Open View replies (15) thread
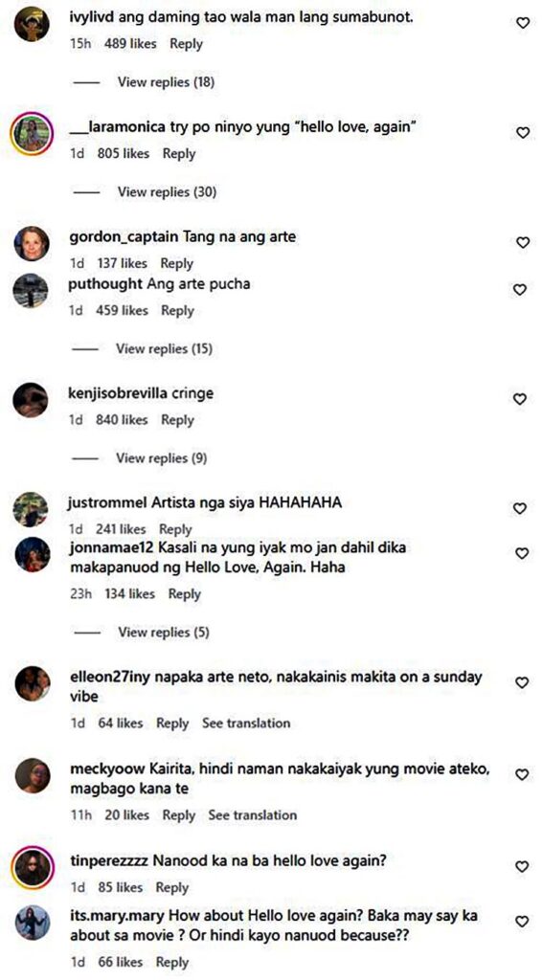542x980 pixels. (164, 348)
